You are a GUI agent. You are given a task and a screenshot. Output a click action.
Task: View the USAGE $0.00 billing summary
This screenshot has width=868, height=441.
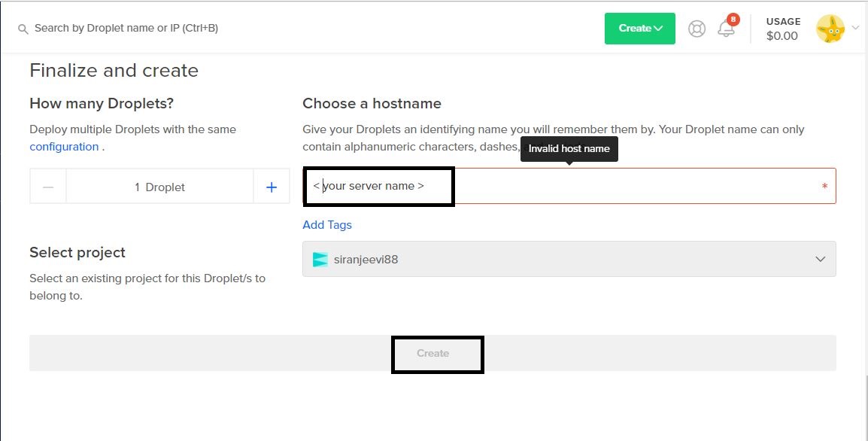tap(783, 29)
